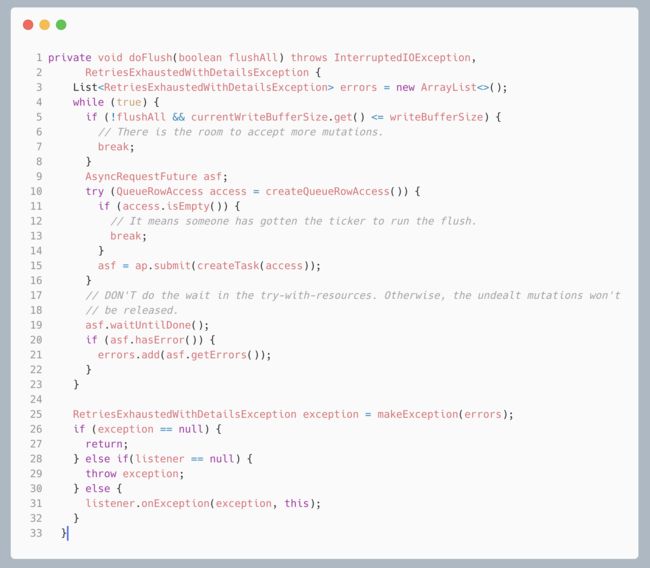Click createTask on line 15
Viewport: 650px width, 568px height.
coord(228,265)
